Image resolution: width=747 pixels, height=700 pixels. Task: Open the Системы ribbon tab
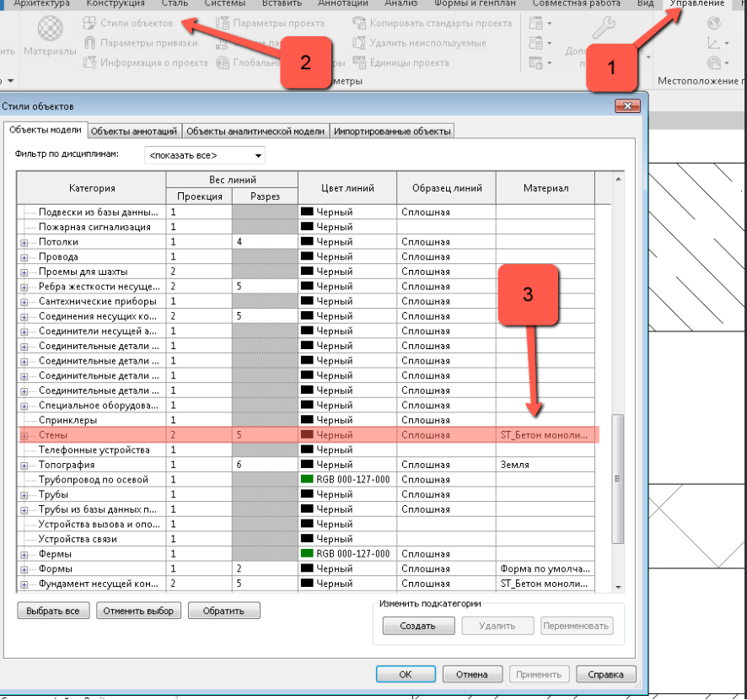225,3
